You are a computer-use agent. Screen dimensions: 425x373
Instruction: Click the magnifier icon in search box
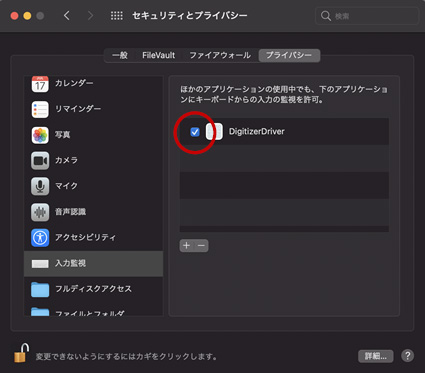(x=325, y=16)
